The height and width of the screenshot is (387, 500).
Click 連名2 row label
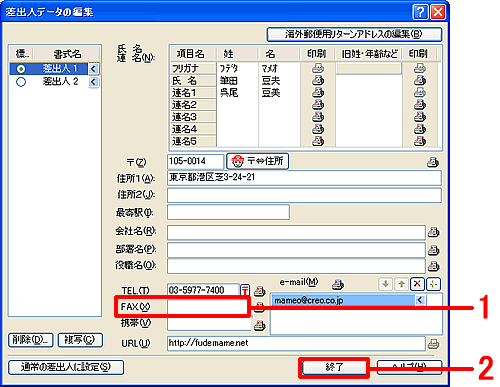pos(193,105)
